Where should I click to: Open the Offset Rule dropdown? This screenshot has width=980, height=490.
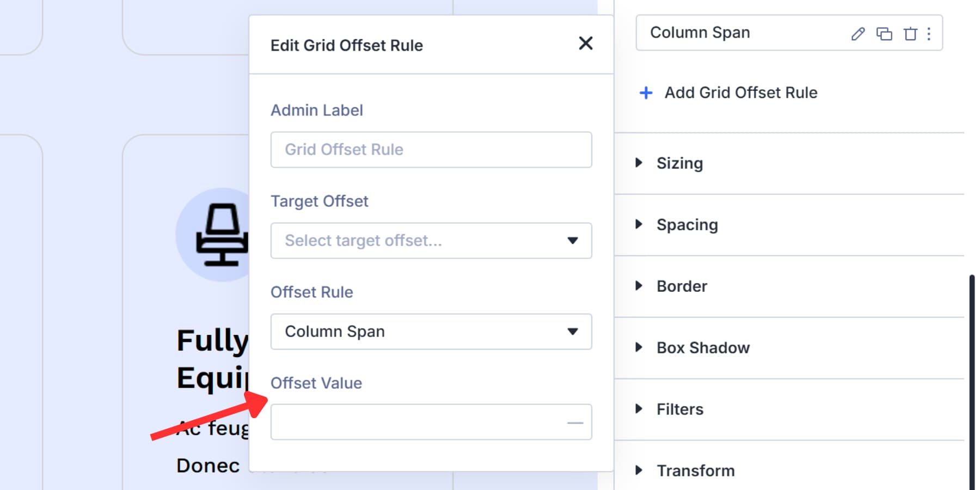(572, 332)
